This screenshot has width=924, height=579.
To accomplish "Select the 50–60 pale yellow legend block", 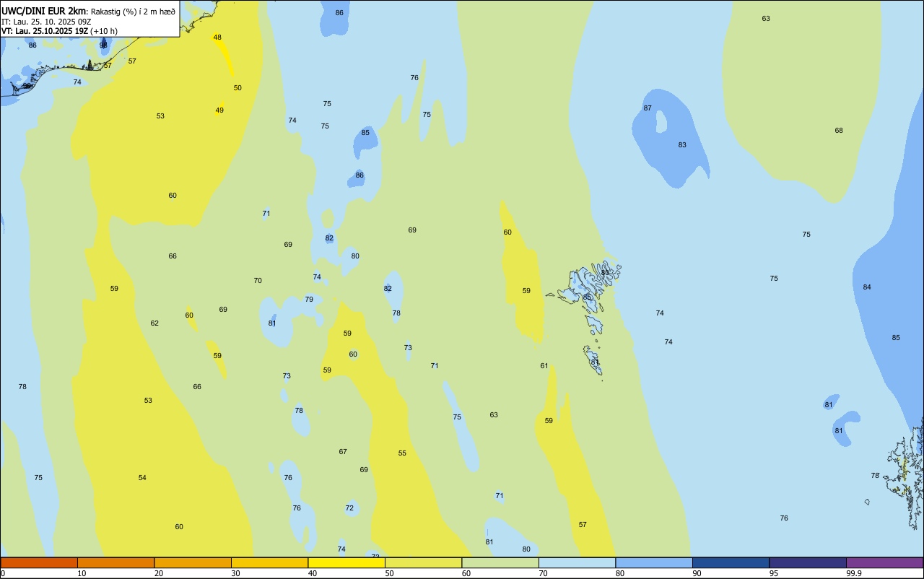I will point(424,562).
